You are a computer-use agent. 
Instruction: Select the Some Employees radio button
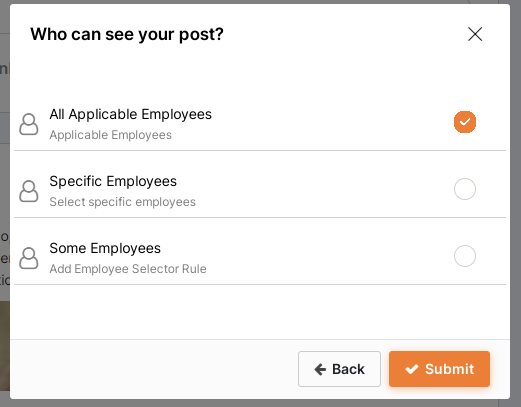coord(465,256)
